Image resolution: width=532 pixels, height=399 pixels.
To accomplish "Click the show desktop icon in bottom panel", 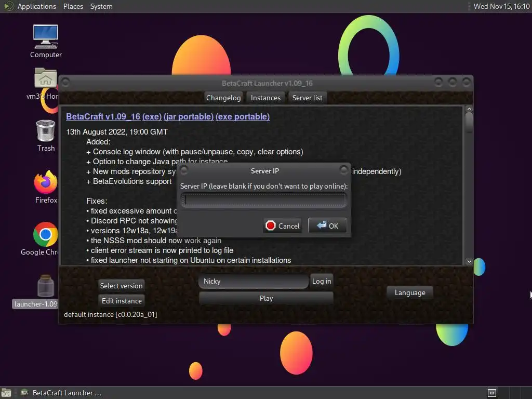I will tap(6, 393).
